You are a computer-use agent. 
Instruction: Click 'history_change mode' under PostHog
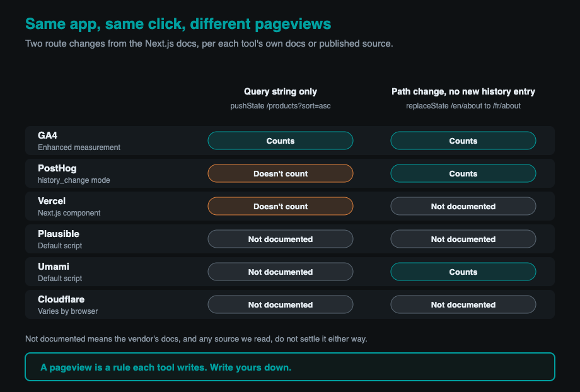click(74, 180)
